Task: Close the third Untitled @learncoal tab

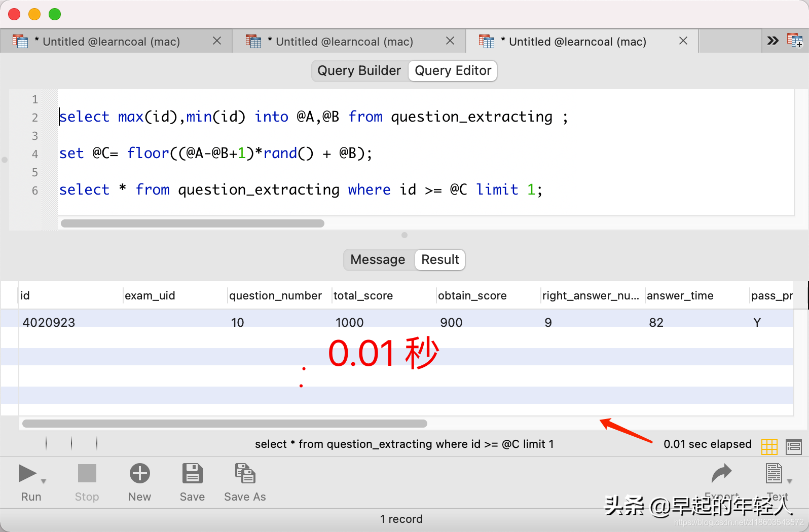Action: tap(683, 41)
